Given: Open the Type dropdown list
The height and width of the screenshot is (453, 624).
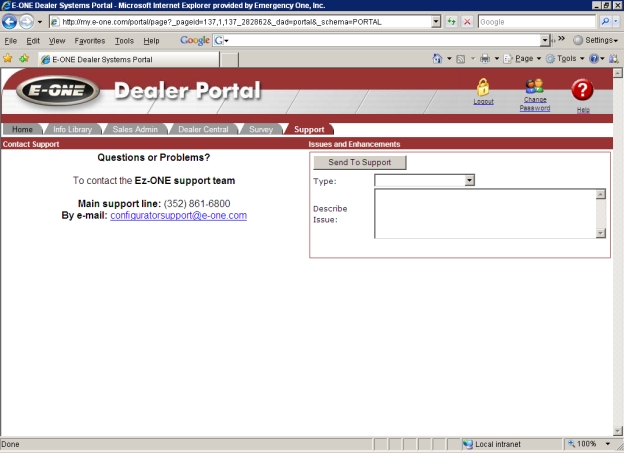Looking at the screenshot, I should click(x=424, y=180).
